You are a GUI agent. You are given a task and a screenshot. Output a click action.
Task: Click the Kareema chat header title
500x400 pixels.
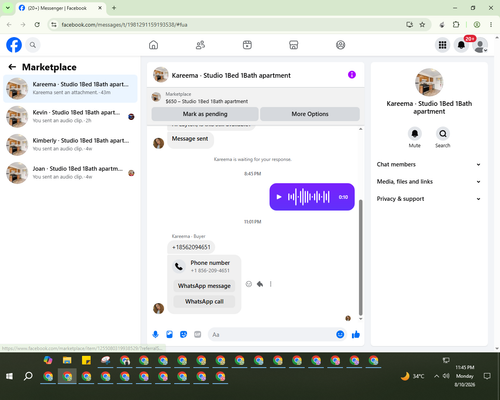231,75
